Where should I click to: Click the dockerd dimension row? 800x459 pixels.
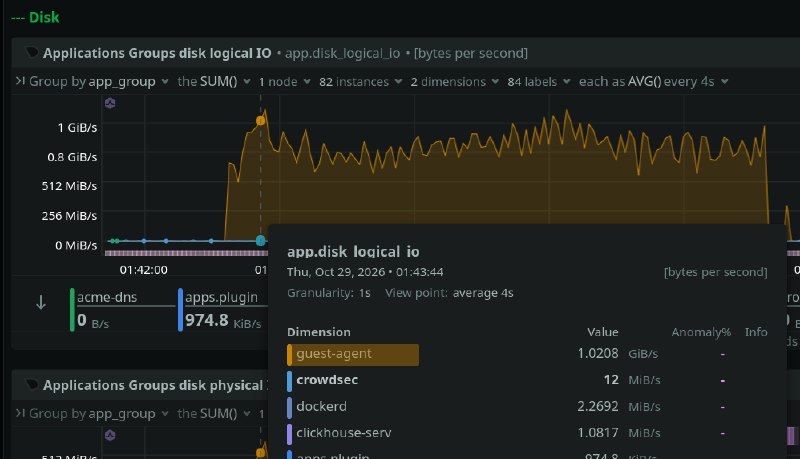coord(527,407)
